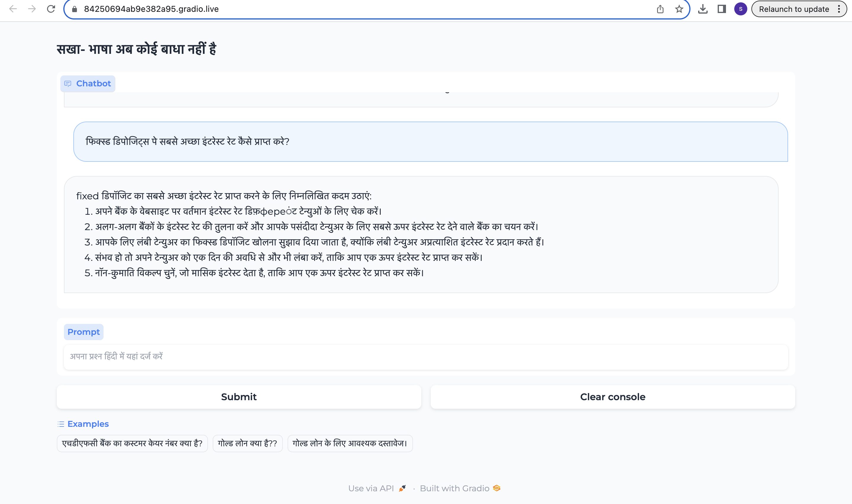852x504 pixels.
Task: Click the browser forward arrow
Action: tap(32, 9)
